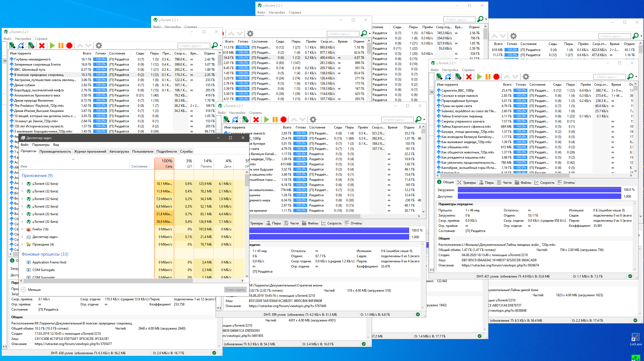
Task: Open search provider dropdown in the center µTorrent window
Action: pyautogui.click(x=424, y=120)
